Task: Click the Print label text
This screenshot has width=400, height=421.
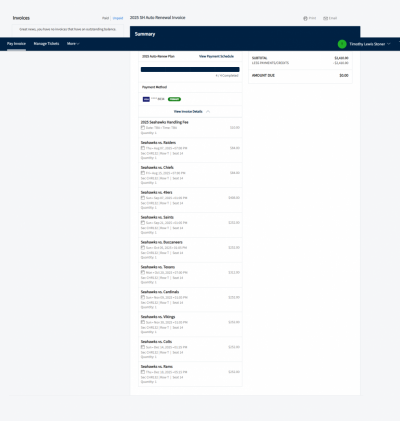Action: (312, 18)
